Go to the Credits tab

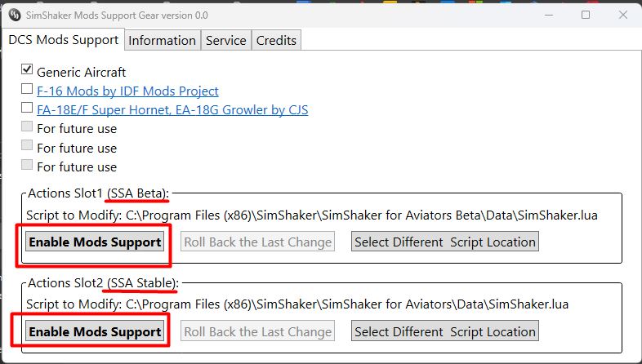tap(276, 41)
